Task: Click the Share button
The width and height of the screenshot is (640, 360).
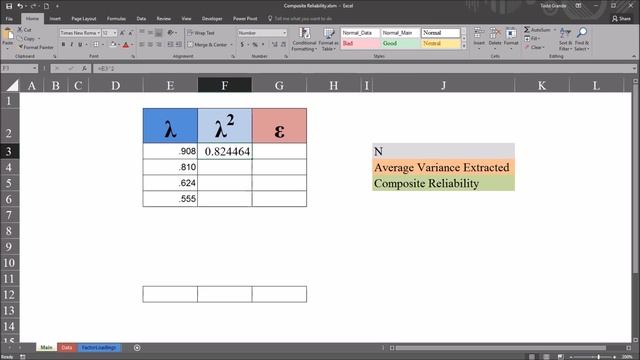Action: click(621, 19)
